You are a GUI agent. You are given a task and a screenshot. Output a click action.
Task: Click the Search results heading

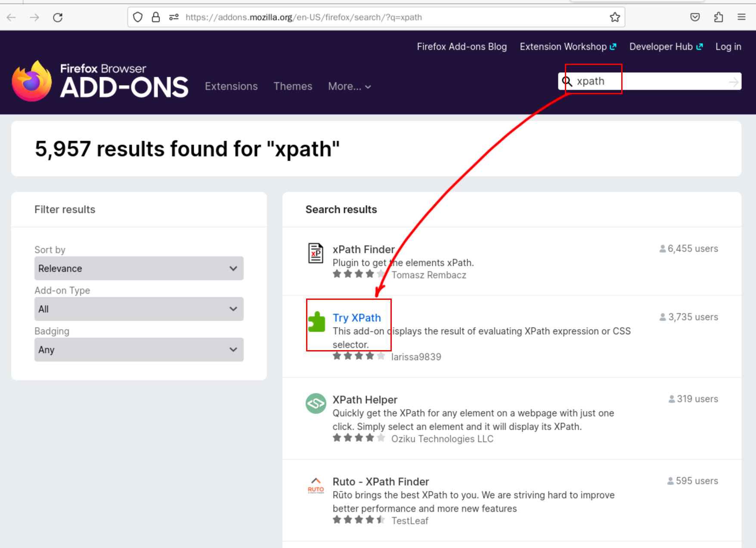tap(341, 209)
